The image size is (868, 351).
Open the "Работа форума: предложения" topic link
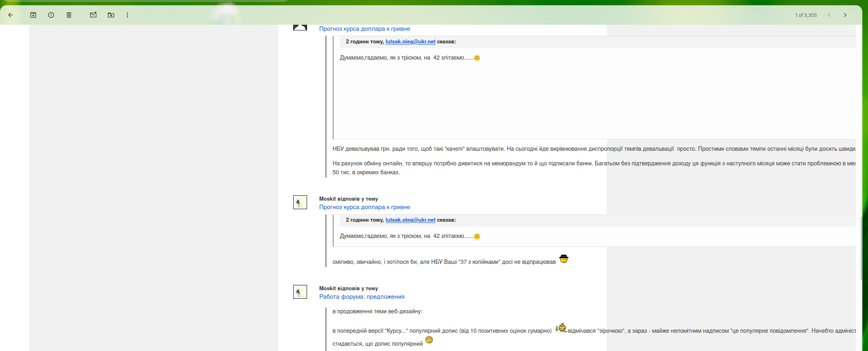coord(361,297)
